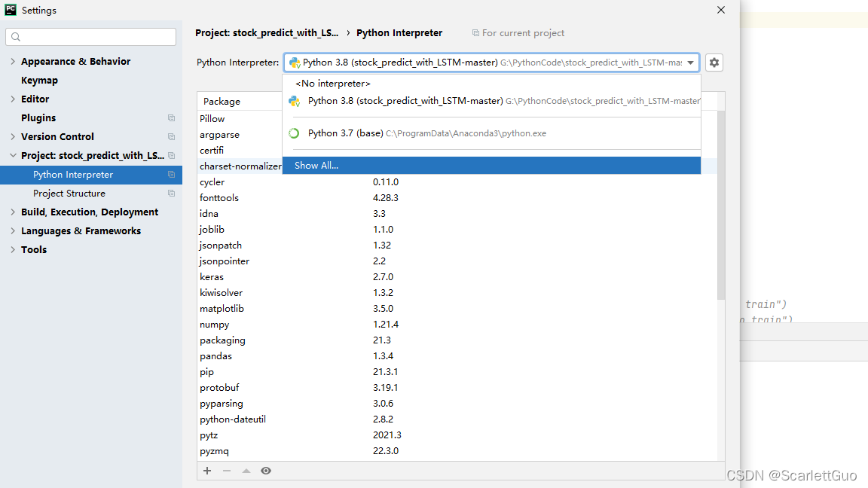Image resolution: width=868 pixels, height=488 pixels.
Task: Select the pandas package row
Action: tap(457, 355)
